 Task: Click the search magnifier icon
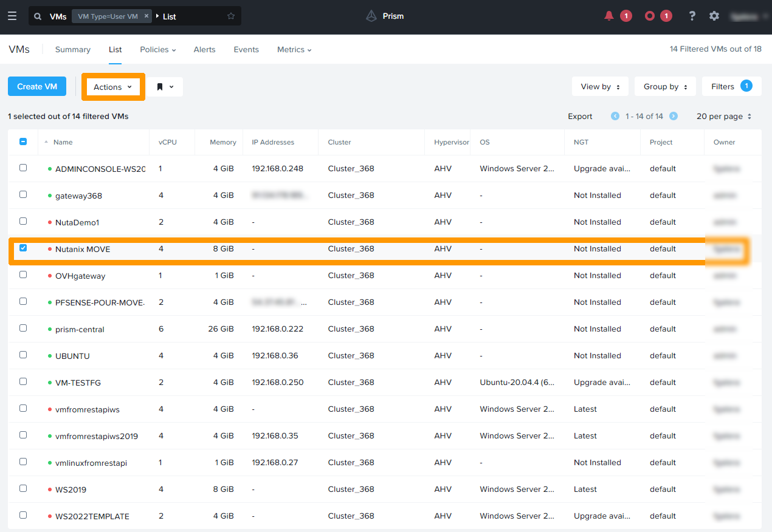(x=38, y=16)
